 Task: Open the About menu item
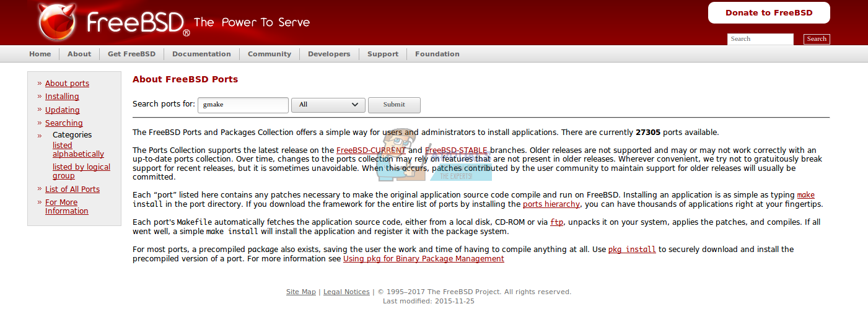pyautogui.click(x=79, y=54)
